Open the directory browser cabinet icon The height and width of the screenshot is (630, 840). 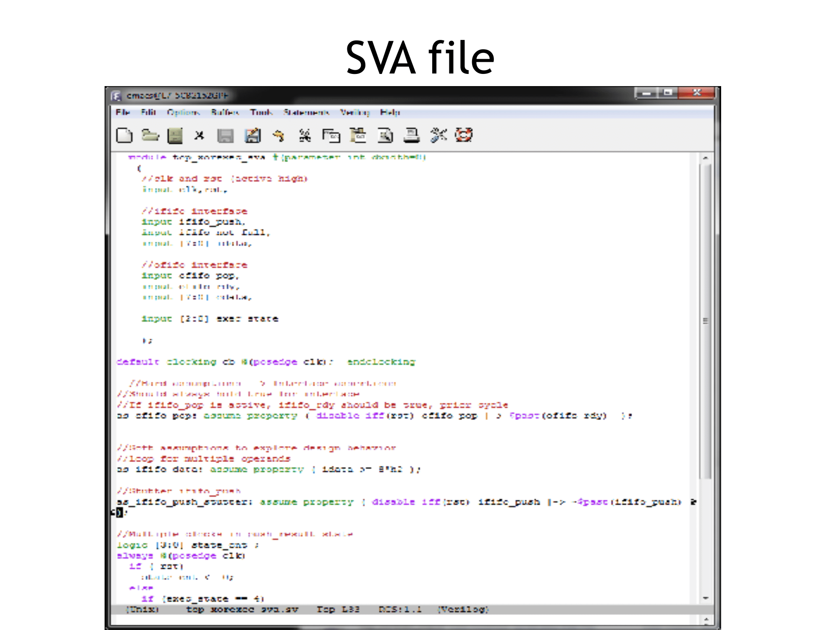point(175,136)
